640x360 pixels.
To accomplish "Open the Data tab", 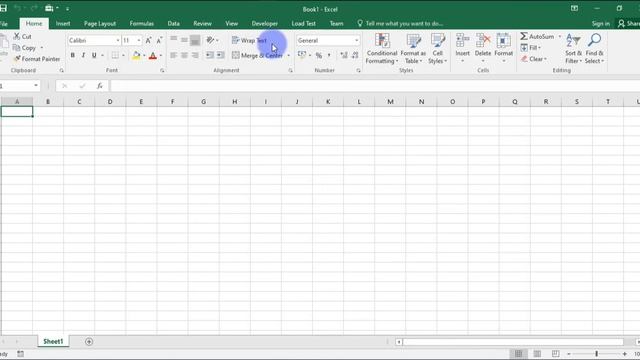I will click(173, 23).
